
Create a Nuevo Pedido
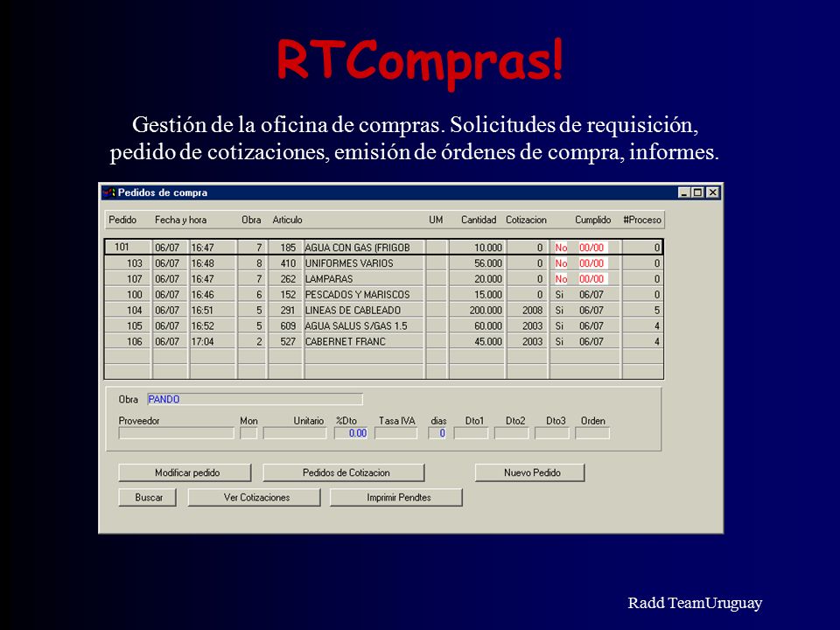(x=530, y=472)
